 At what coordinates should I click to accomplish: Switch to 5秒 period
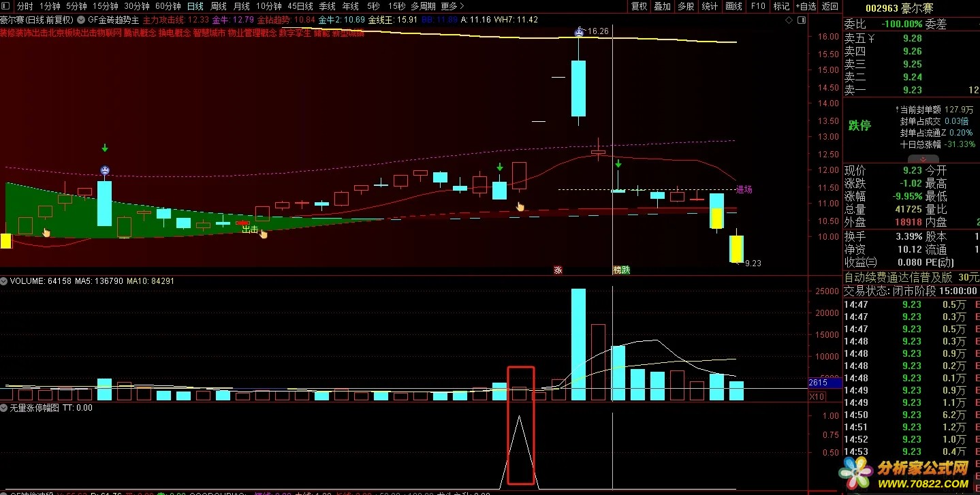(373, 6)
